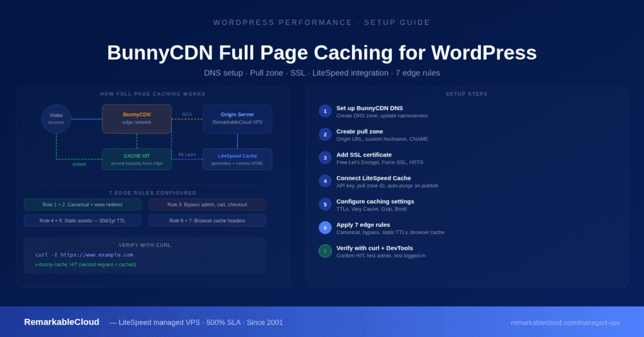Click the curl -I https://www.example.com command
Viewport: 644px width, 337px height.
click(84, 255)
